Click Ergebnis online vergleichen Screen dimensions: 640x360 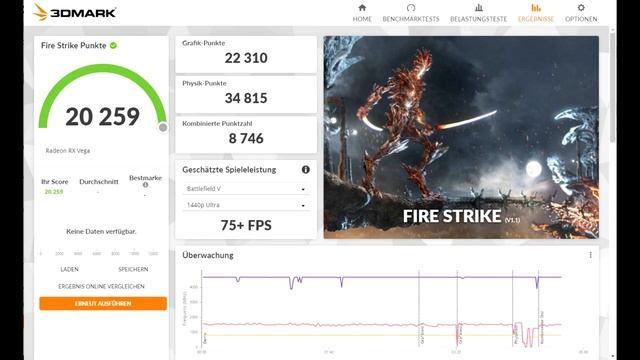(x=101, y=287)
